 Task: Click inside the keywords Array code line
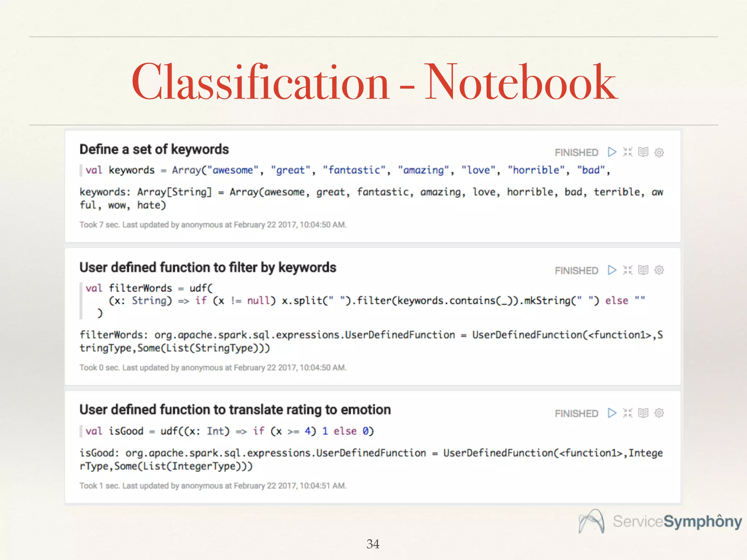(347, 170)
